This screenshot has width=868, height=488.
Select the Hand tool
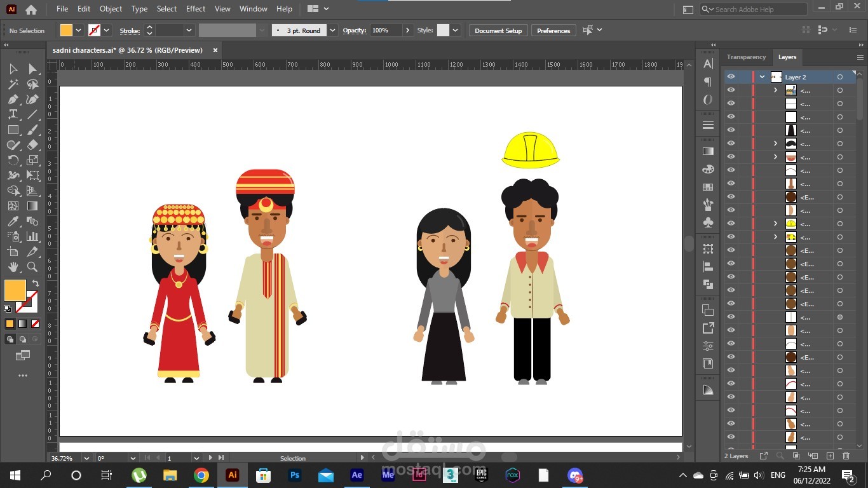13,267
